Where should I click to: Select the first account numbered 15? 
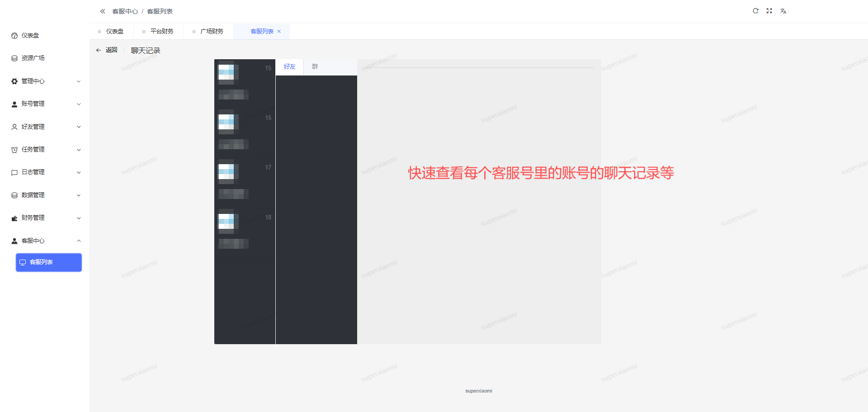[x=245, y=84]
